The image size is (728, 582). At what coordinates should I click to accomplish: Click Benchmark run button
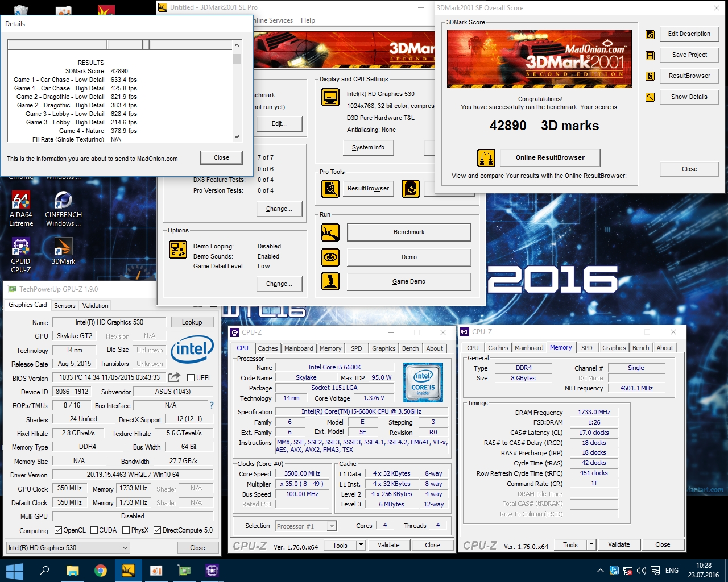click(x=409, y=232)
